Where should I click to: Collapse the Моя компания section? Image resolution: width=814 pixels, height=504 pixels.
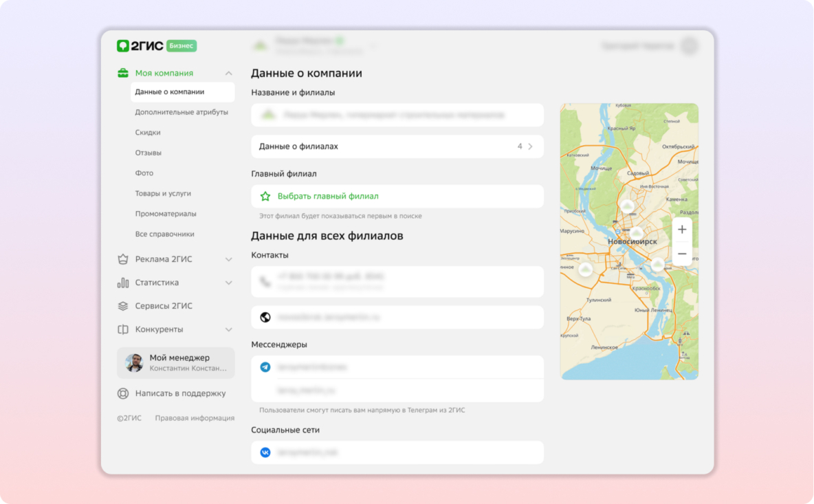[229, 74]
